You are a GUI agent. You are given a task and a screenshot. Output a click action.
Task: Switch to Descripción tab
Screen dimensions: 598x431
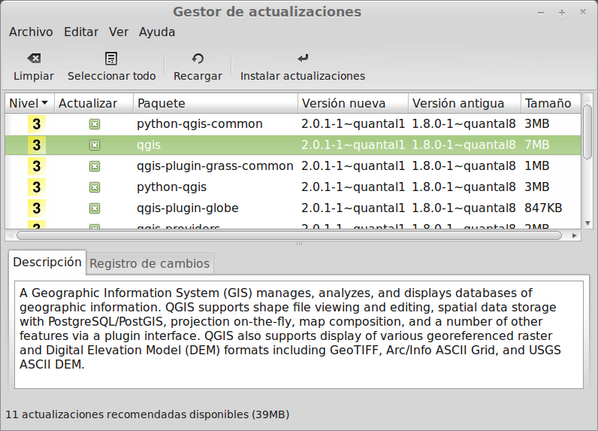47,262
